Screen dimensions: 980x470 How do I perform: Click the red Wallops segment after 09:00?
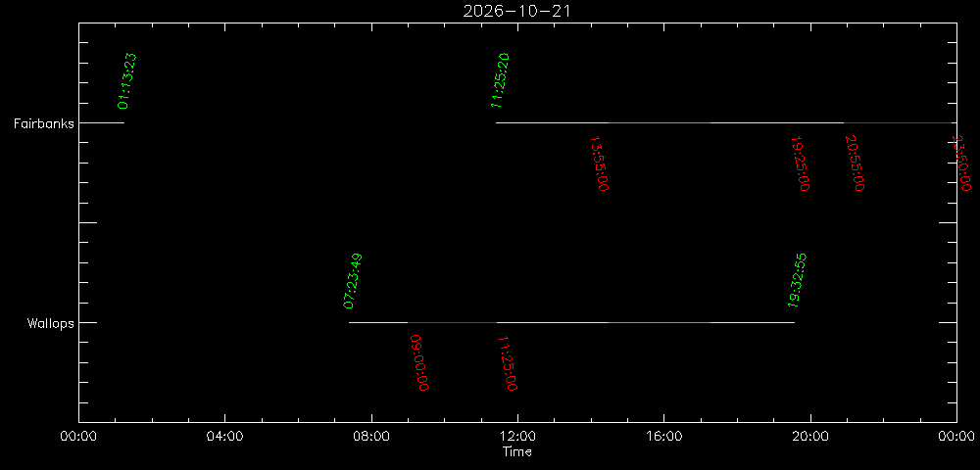tap(452, 323)
